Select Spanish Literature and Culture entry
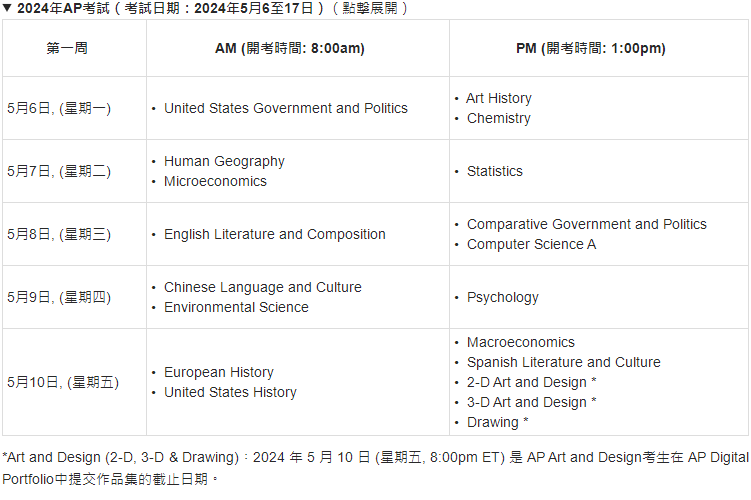Image resolution: width=751 pixels, height=500 pixels. pyautogui.click(x=564, y=363)
